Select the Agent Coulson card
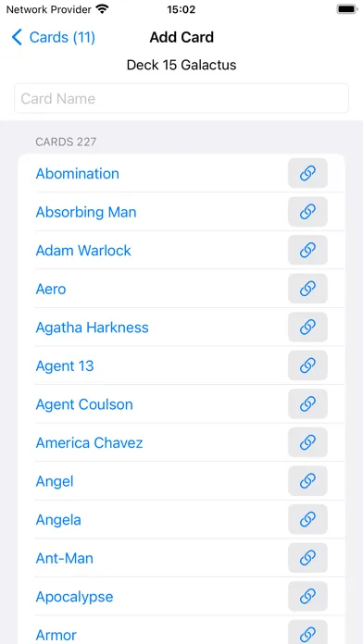Image resolution: width=363 pixels, height=644 pixels. (84, 404)
